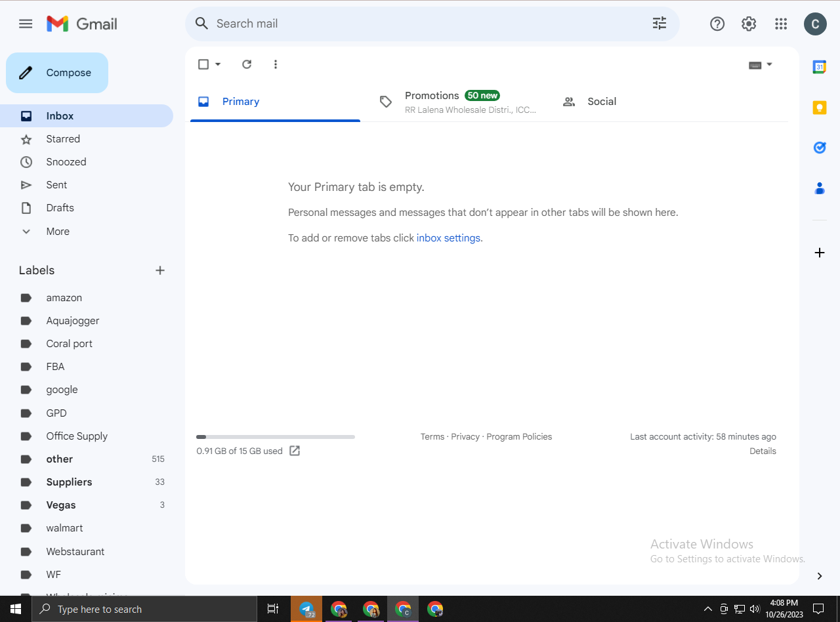Open the input tools keyboard dropdown

coord(761,64)
